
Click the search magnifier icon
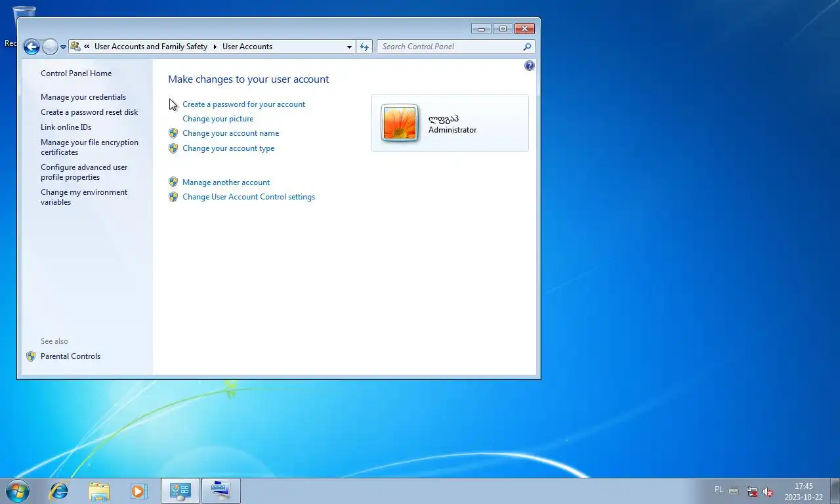[x=527, y=47]
